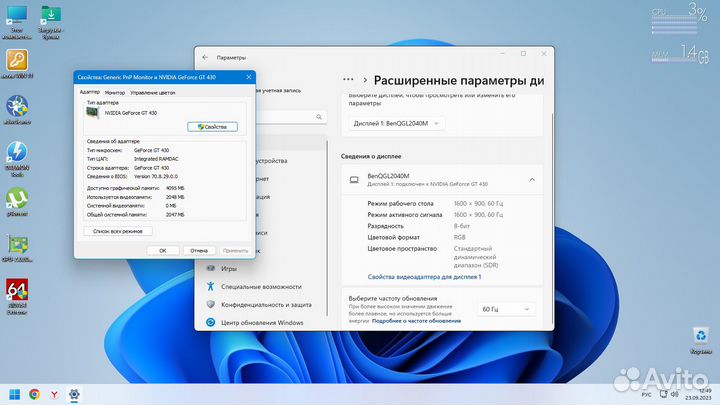Click the 'Расширенные параметры' page heading
This screenshot has width=720, height=405.
click(x=459, y=80)
